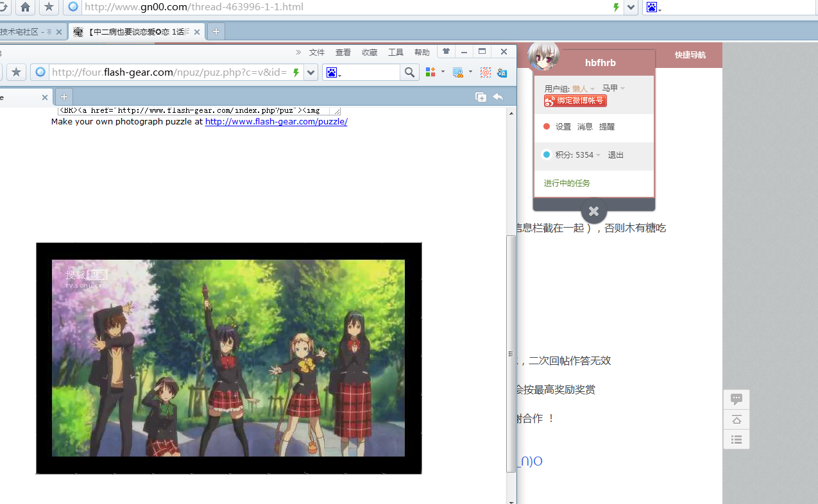Viewport: 818px width, 504px height.
Task: Expand the 马甲 dropdown
Action: coord(613,88)
